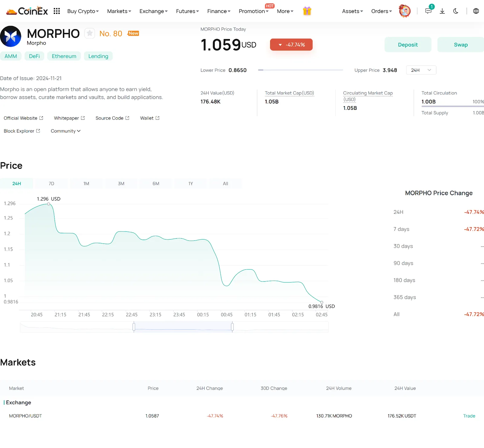Switch chart to 7D

tap(51, 184)
